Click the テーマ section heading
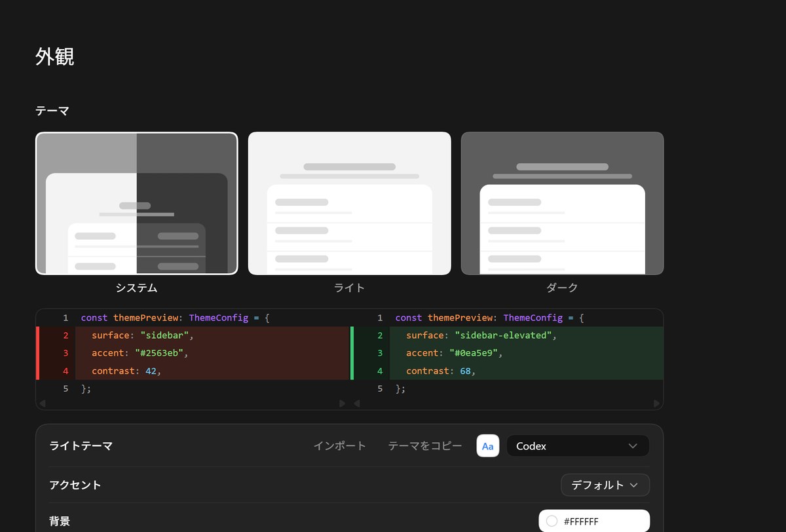Screen dimensions: 786x532 point(52,111)
